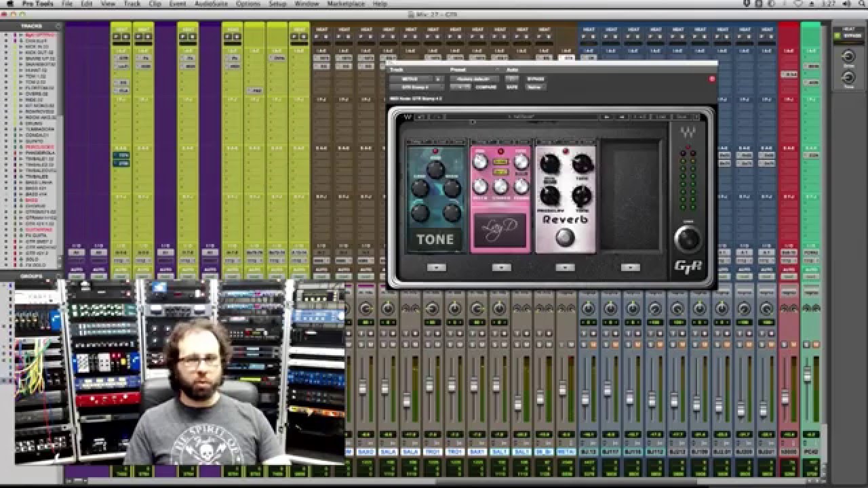Open the menu arrow below the Lay D pedal
Screen dimensions: 868x488
pos(501,268)
